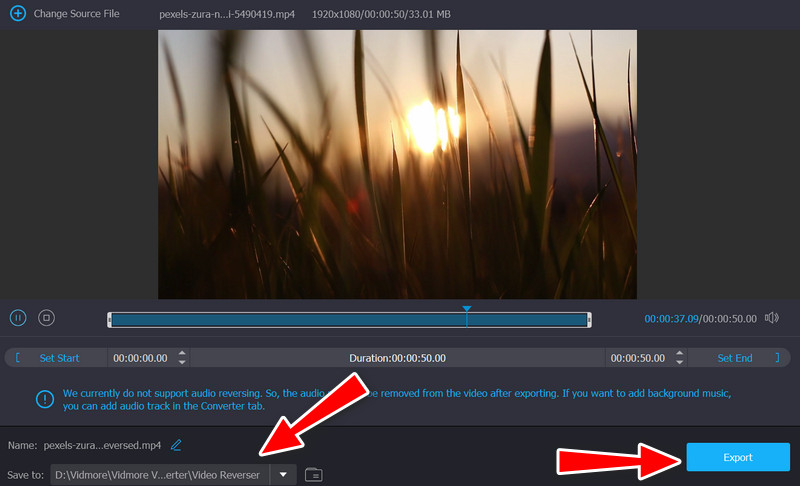The image size is (800, 486).
Task: Click the playhead marker on the timeline
Action: tap(466, 311)
